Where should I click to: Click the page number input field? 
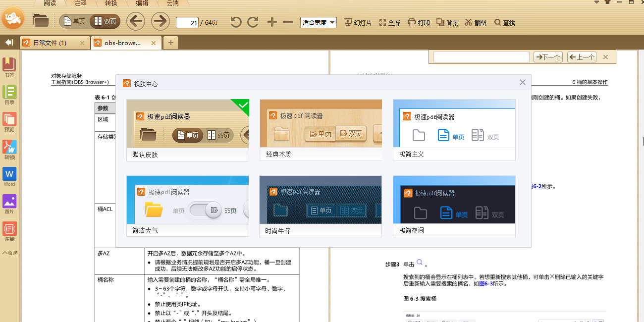(187, 23)
